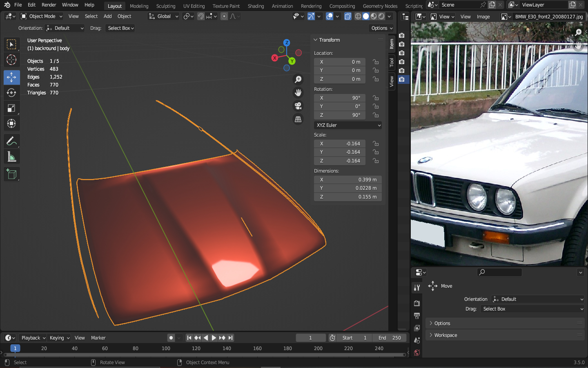The height and width of the screenshot is (368, 588).
Task: Toggle proportional editing in viewport header
Action: coord(224,16)
